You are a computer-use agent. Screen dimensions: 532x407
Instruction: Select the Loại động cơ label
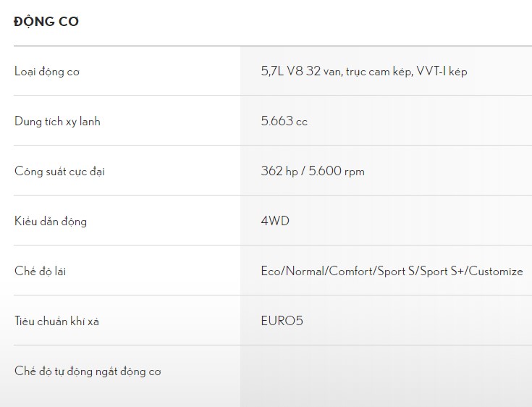47,72
